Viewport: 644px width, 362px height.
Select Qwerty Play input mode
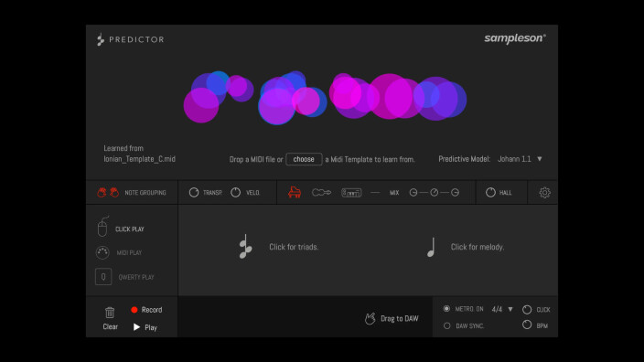(x=124, y=277)
